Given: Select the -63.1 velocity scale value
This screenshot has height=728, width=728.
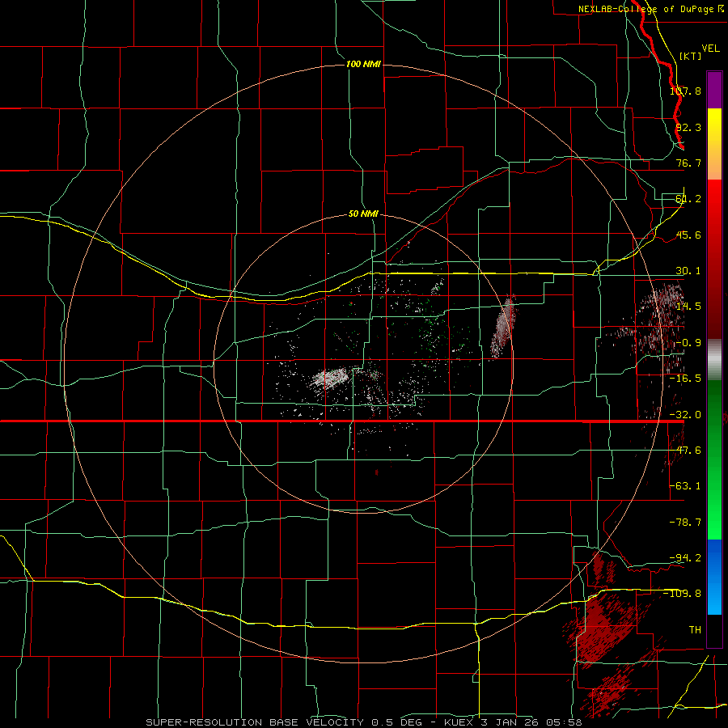Looking at the screenshot, I should click(685, 486).
